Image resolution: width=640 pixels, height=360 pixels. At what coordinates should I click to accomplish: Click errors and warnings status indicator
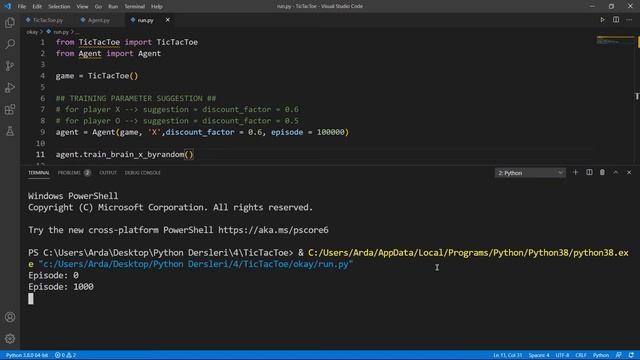(65, 355)
